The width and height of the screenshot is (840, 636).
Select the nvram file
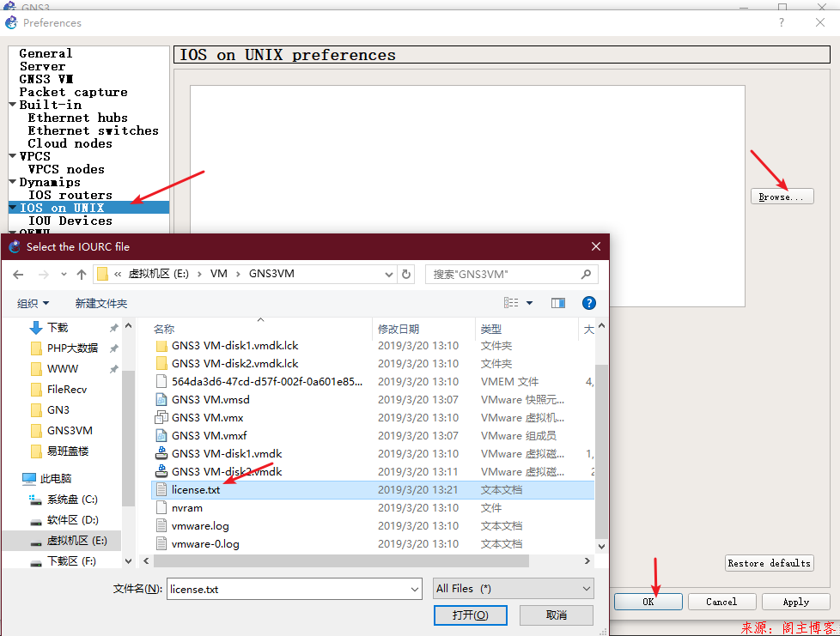coord(187,508)
